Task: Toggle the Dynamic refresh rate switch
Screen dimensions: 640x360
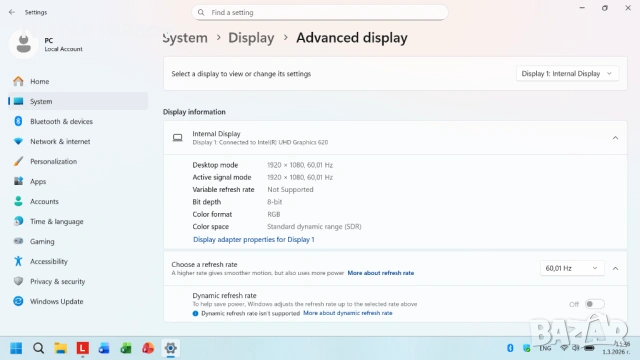Action: 594,304
